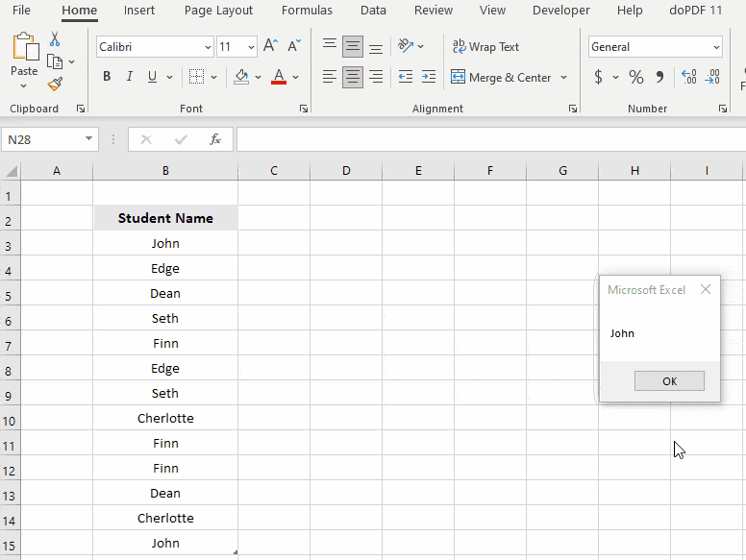Expand the Paste options arrow
746x560 pixels.
click(x=24, y=86)
